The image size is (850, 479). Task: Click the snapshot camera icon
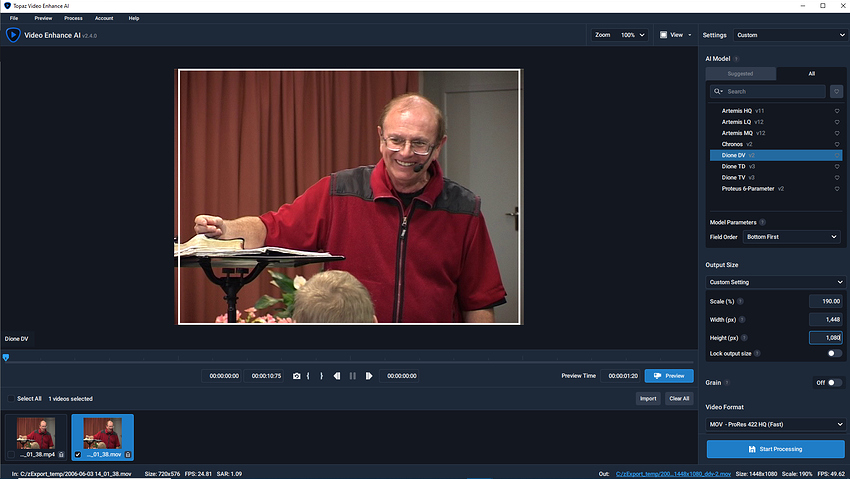click(x=297, y=376)
